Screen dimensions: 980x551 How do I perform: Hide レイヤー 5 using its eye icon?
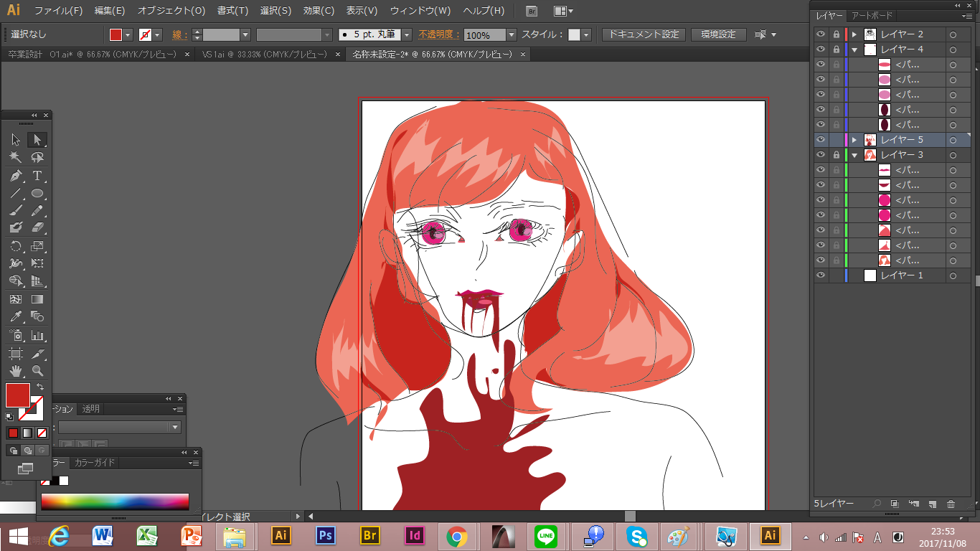click(821, 140)
